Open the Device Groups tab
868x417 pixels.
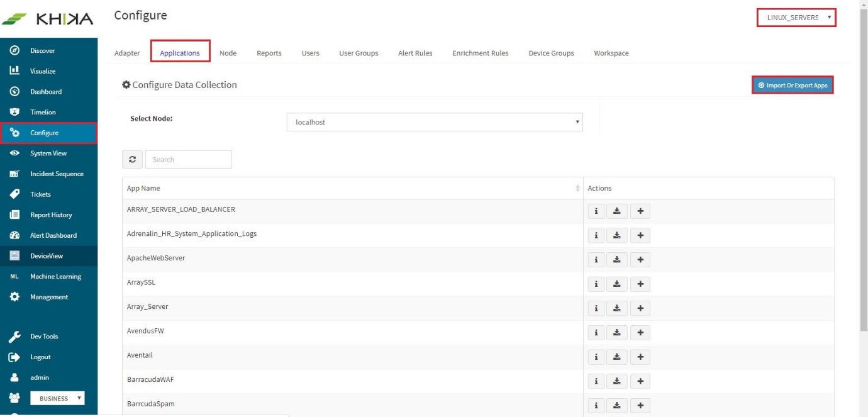pyautogui.click(x=551, y=53)
